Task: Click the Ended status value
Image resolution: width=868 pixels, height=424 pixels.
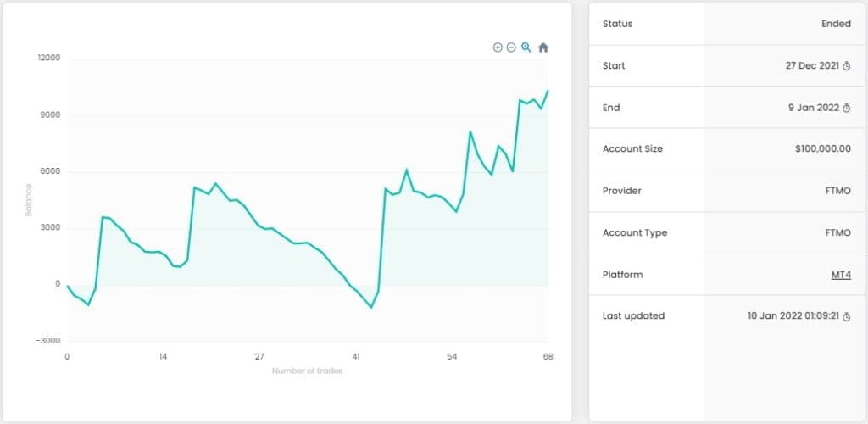Action: [x=836, y=24]
